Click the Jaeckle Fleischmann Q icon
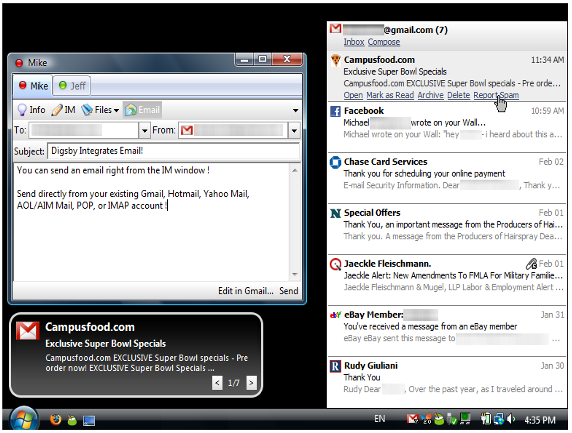This screenshot has width=572, height=433. click(x=335, y=264)
